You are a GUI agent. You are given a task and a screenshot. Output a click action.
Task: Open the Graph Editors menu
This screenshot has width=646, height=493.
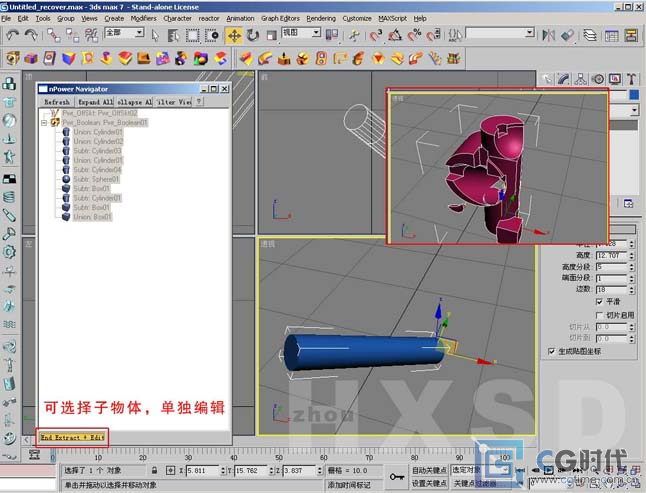point(280,19)
